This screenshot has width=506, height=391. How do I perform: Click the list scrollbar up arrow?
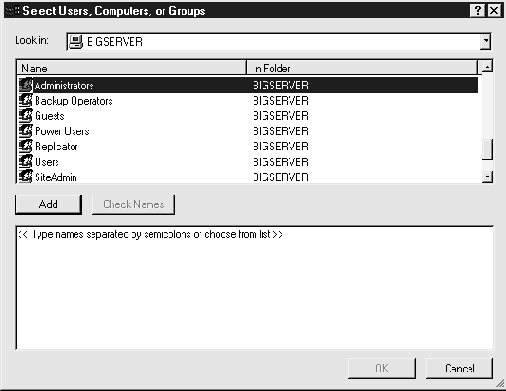pos(487,67)
